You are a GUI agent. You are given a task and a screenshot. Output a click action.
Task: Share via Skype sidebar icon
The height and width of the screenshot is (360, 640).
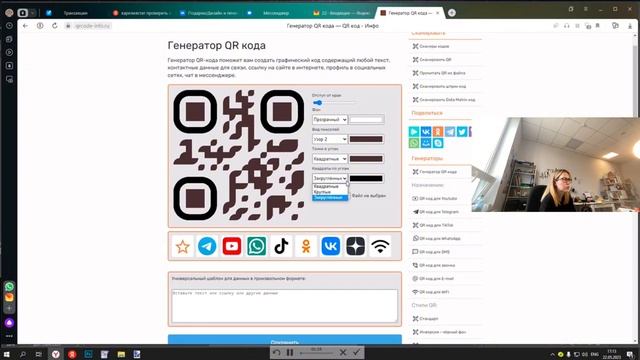(438, 143)
